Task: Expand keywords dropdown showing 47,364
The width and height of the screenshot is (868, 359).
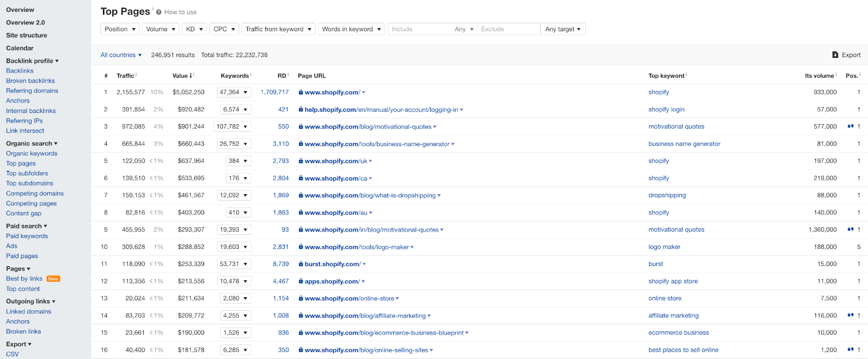Action: (x=234, y=92)
